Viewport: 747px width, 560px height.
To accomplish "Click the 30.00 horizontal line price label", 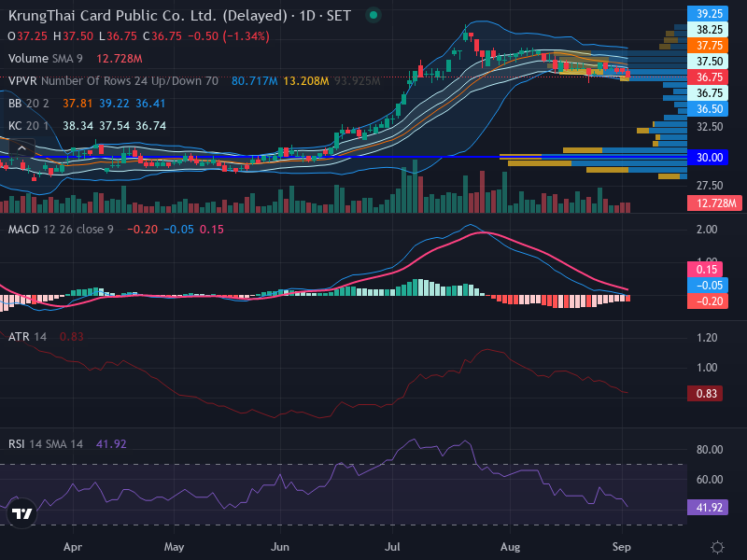I will coord(708,158).
